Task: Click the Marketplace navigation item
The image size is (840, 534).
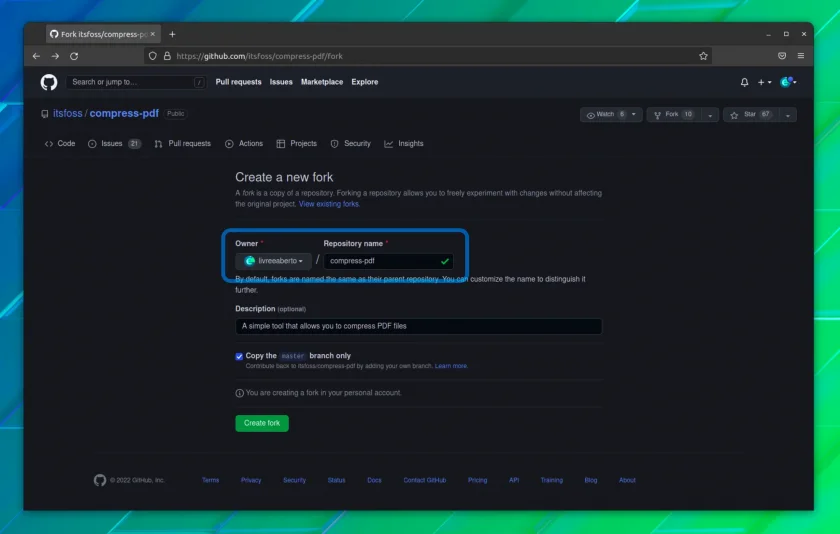Action: point(322,82)
